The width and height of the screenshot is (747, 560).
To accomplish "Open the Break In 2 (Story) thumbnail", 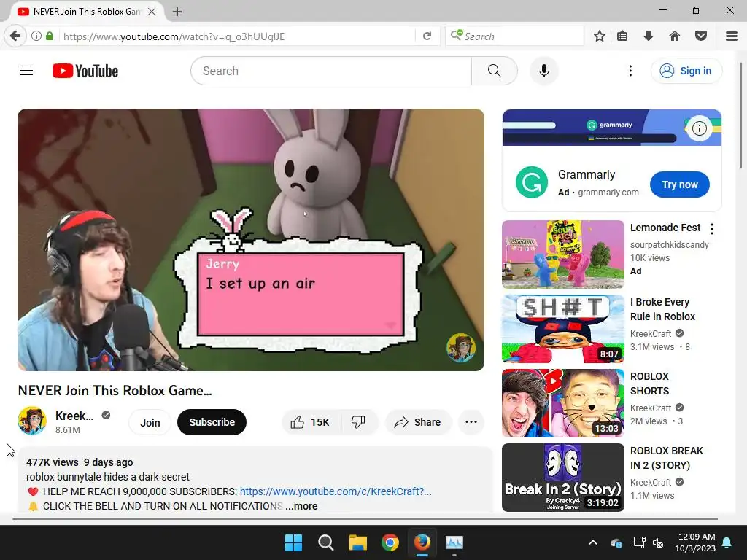I will tap(563, 478).
